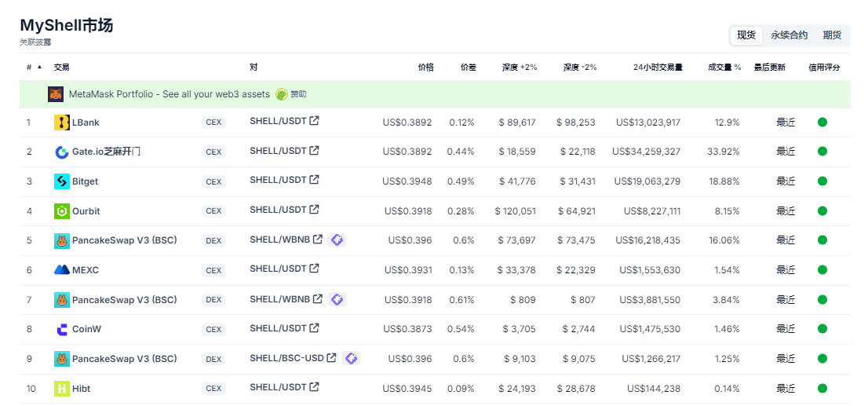
Task: Click the MEXC exchange logo icon
Action: click(62, 270)
